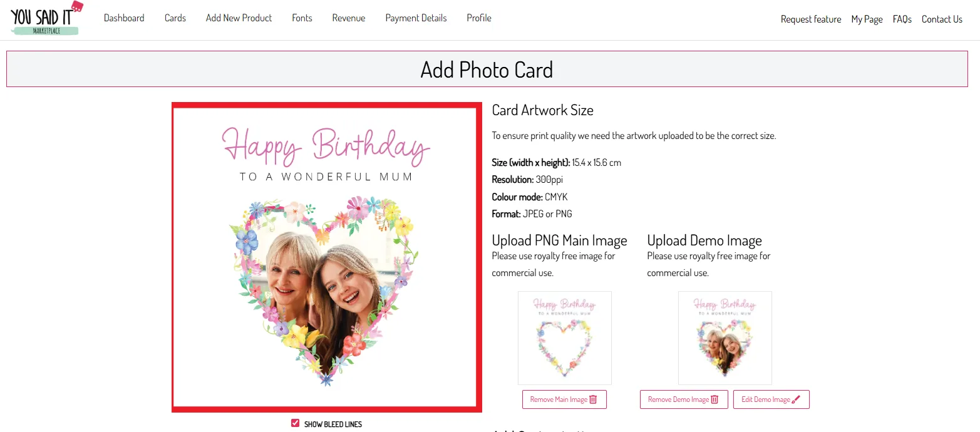Open the My Page link
The image size is (980, 432).
(867, 19)
